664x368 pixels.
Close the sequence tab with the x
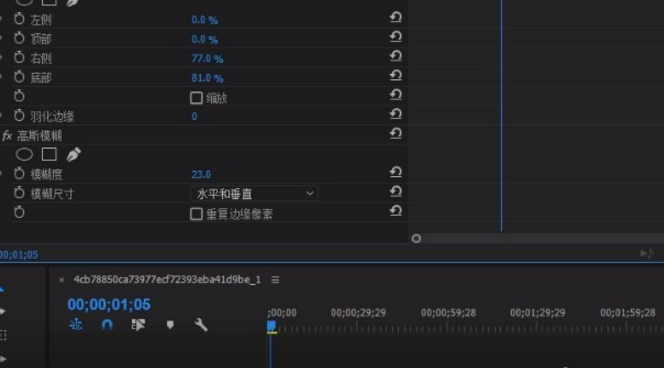[61, 280]
